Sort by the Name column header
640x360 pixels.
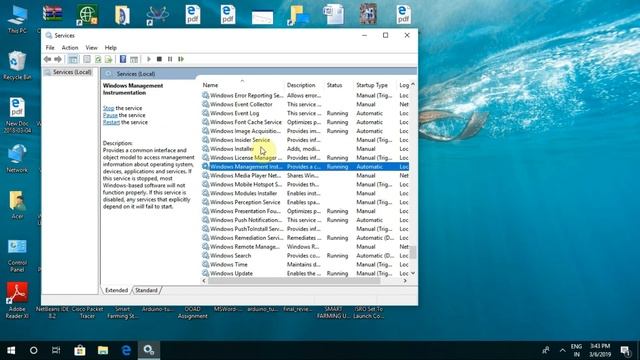(242, 85)
